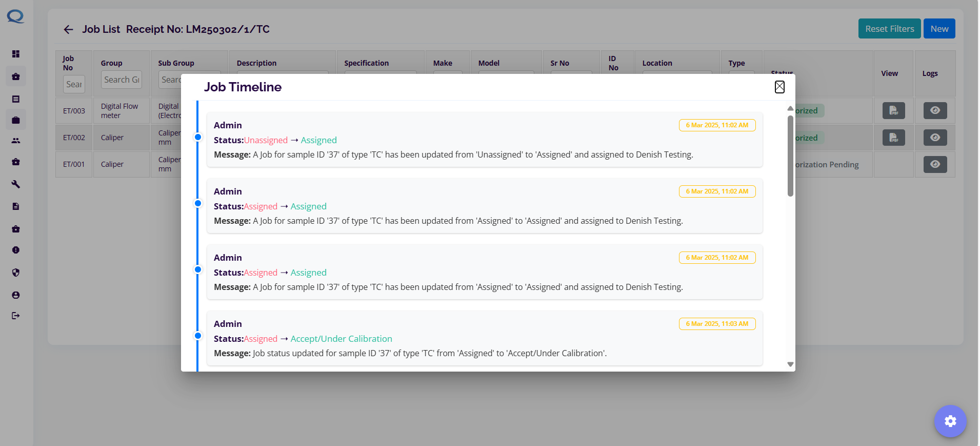
Task: Show logs for job ET/003
Action: [x=935, y=111]
